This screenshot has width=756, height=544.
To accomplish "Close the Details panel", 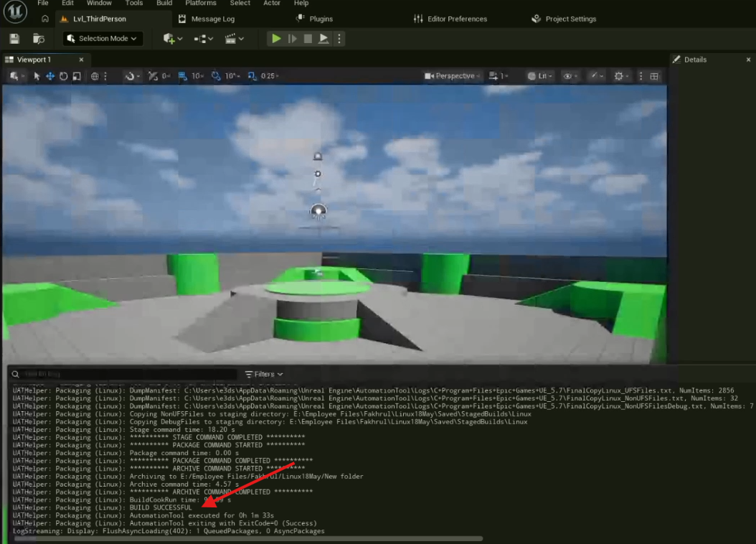I will [748, 60].
